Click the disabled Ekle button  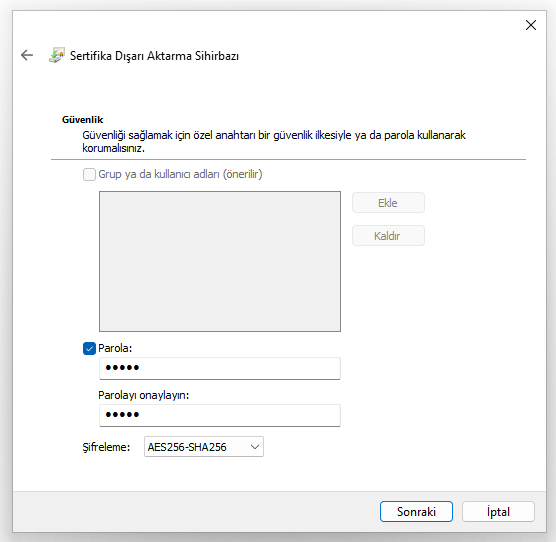388,203
